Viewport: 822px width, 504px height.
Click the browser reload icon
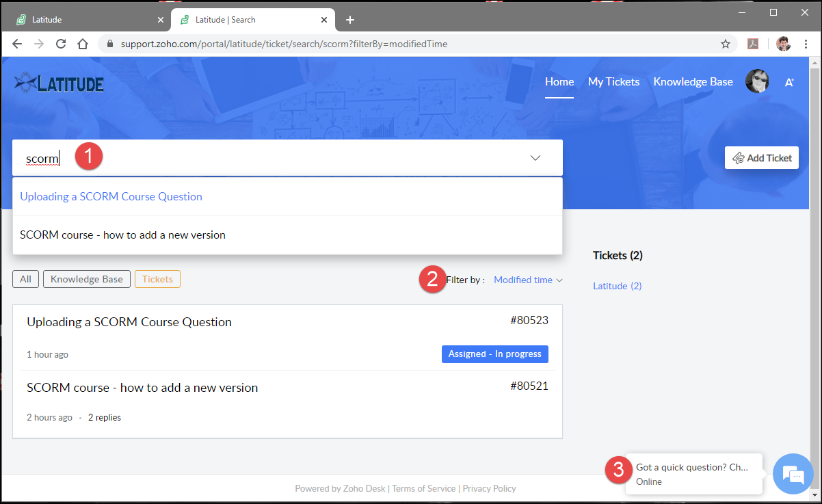[x=60, y=44]
